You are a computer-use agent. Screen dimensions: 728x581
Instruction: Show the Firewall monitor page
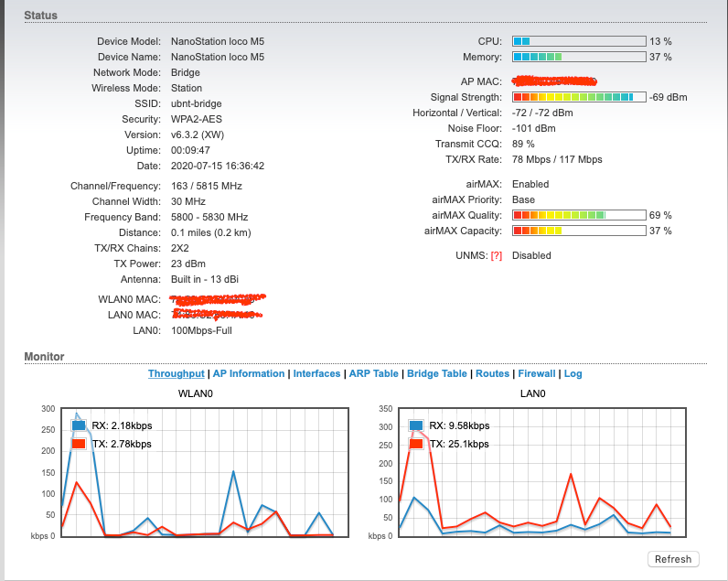click(537, 373)
